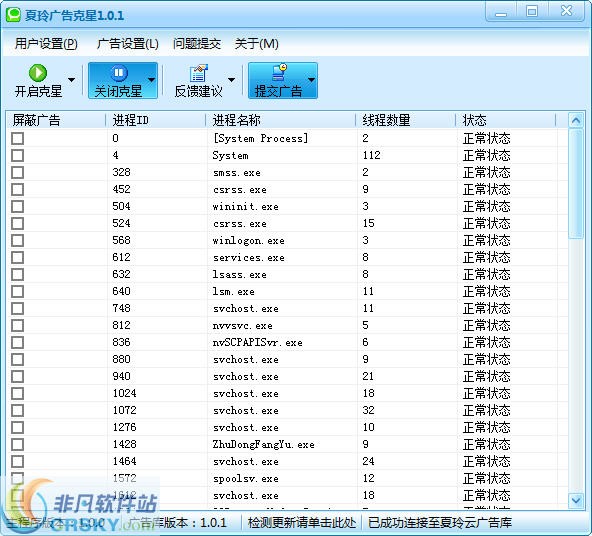Open the 用户设置(P) menu
Screen dimensions: 592x536
click(x=46, y=44)
